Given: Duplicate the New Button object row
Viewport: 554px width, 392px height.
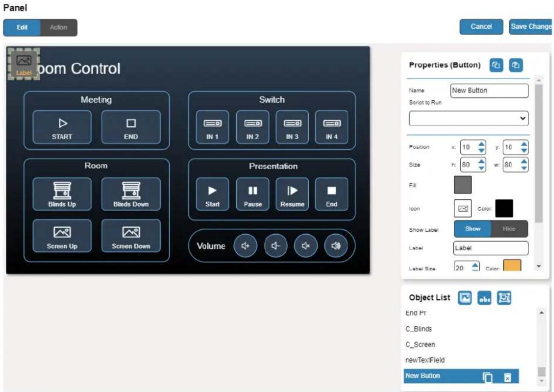Looking at the screenshot, I should tap(487, 377).
